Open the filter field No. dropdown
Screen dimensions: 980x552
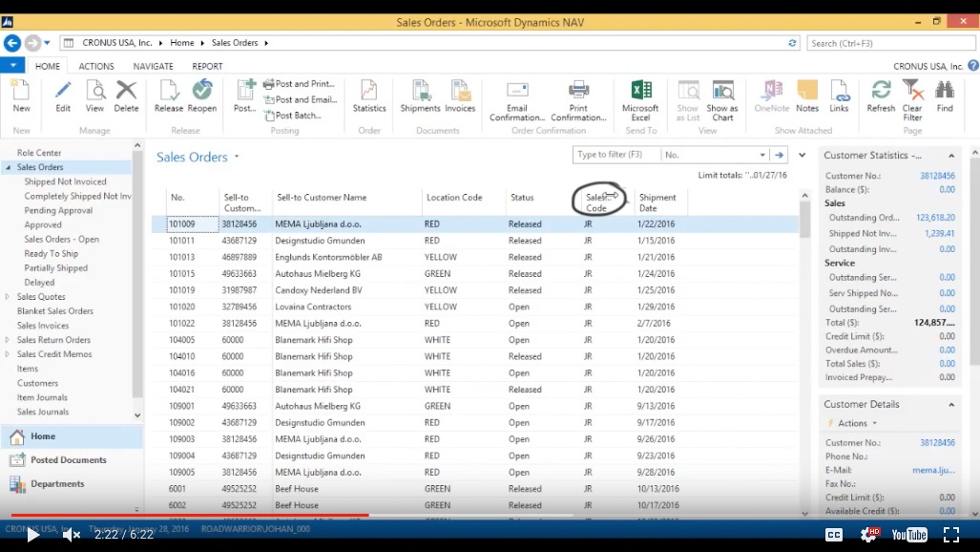tap(762, 155)
